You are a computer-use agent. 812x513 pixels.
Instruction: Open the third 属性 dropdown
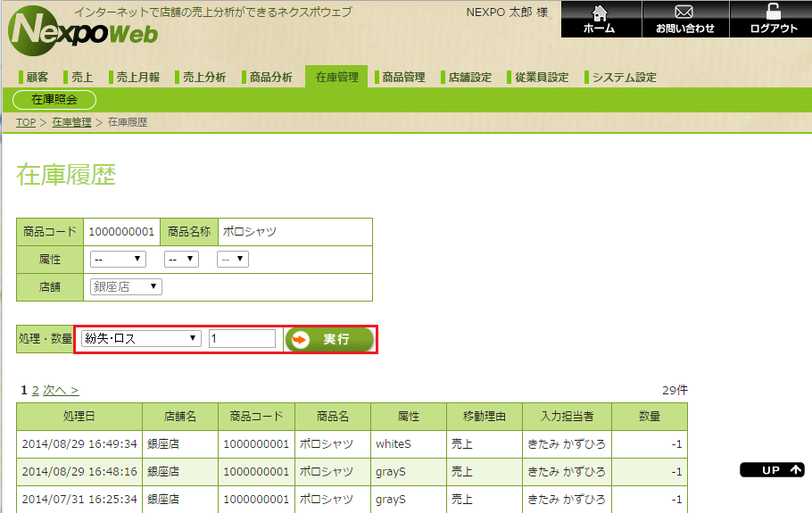pyautogui.click(x=233, y=259)
